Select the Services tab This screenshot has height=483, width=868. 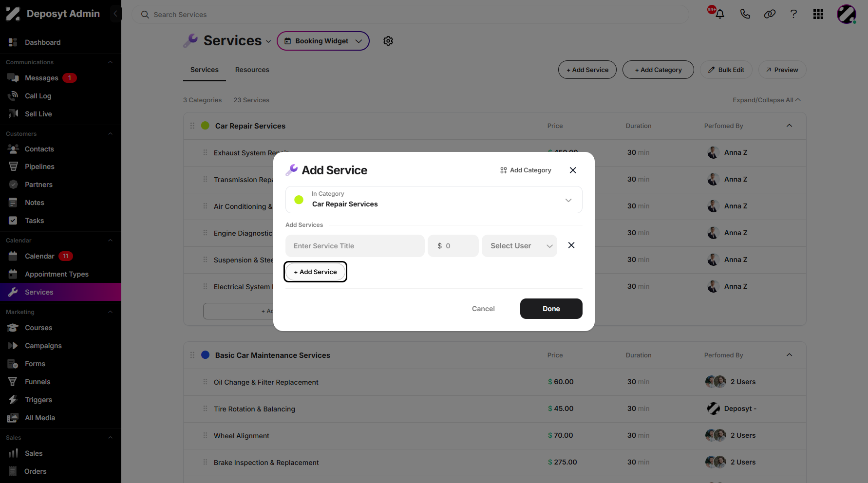coord(205,70)
